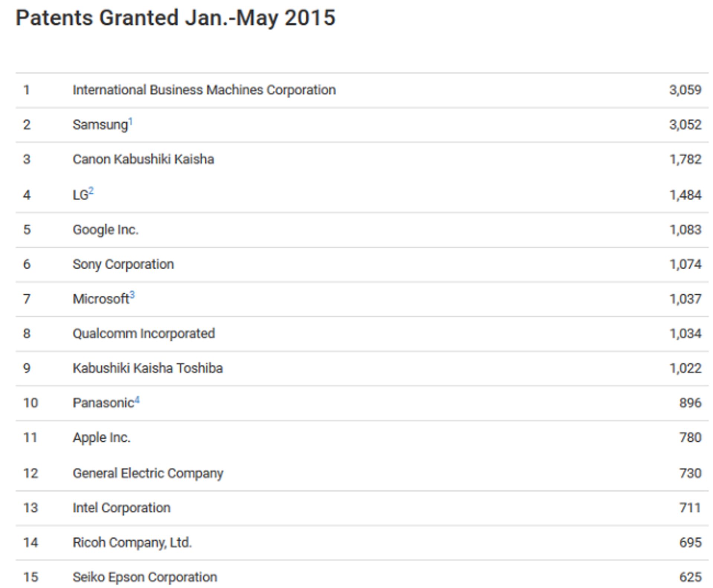The image size is (713, 588).
Task: Click General Electric Company in list
Action: tap(148, 473)
